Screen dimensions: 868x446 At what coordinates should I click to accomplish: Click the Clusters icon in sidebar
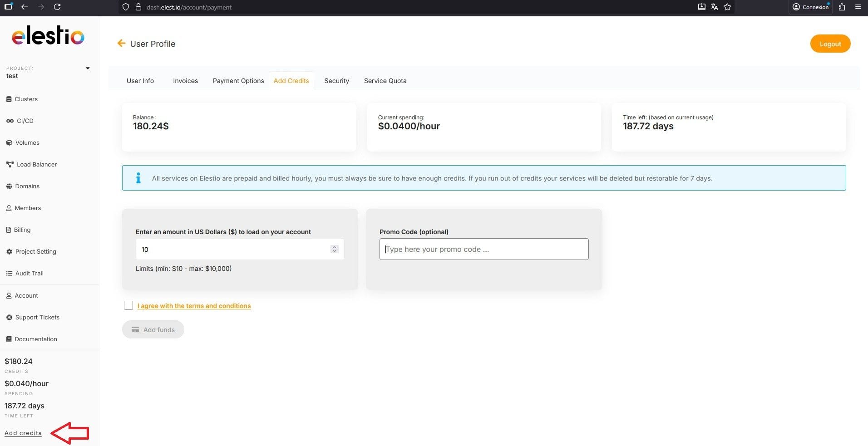tap(9, 99)
